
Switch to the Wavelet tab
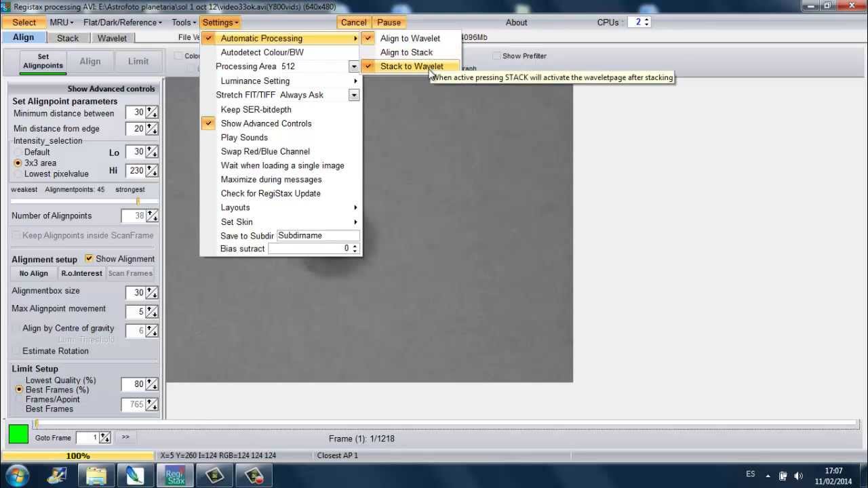pos(112,38)
